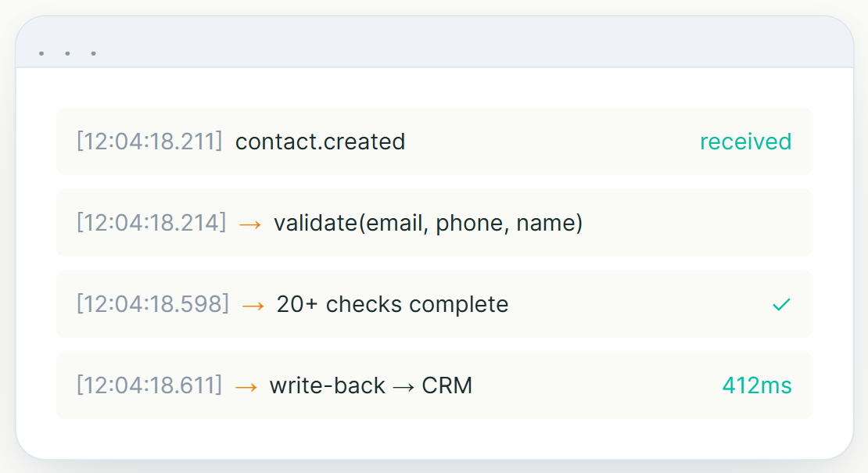Viewport: 868px width, 473px height.
Task: Select the contact.created event name
Action: [x=320, y=142]
